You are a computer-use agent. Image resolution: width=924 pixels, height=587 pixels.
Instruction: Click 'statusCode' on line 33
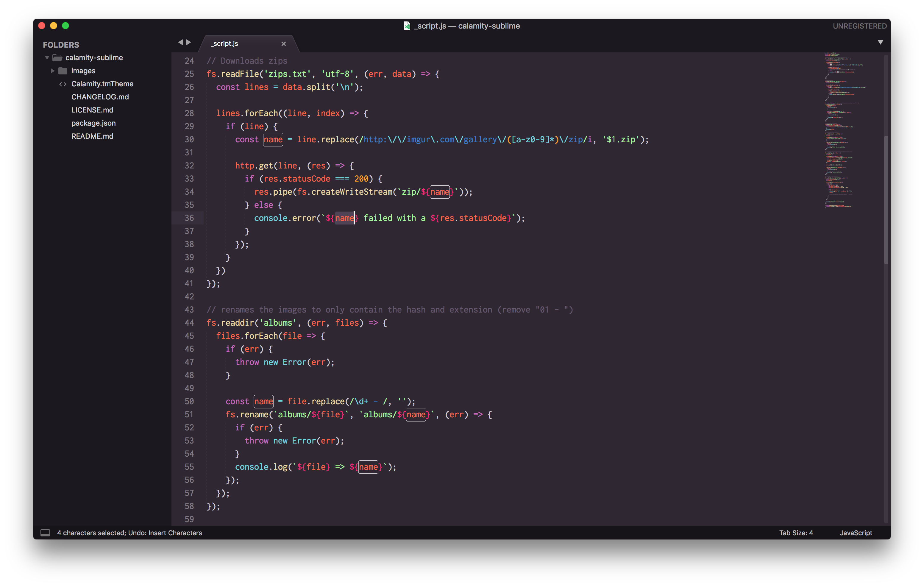(306, 178)
